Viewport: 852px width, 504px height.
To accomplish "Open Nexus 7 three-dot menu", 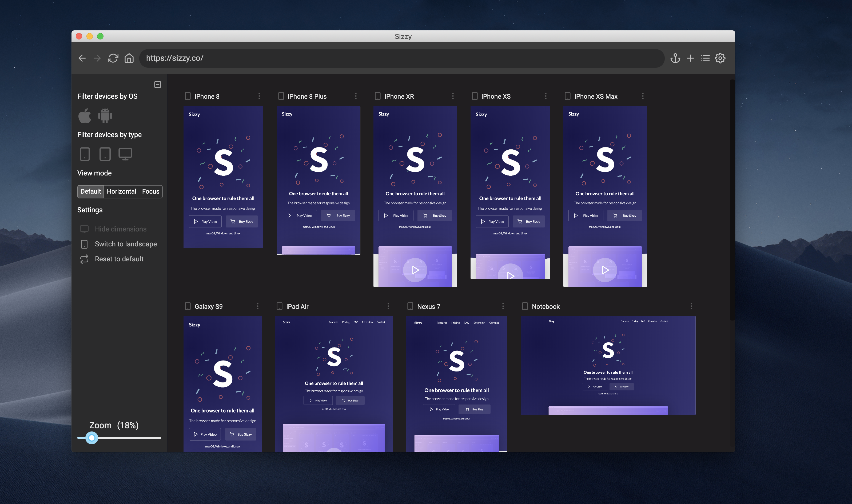I will [503, 306].
